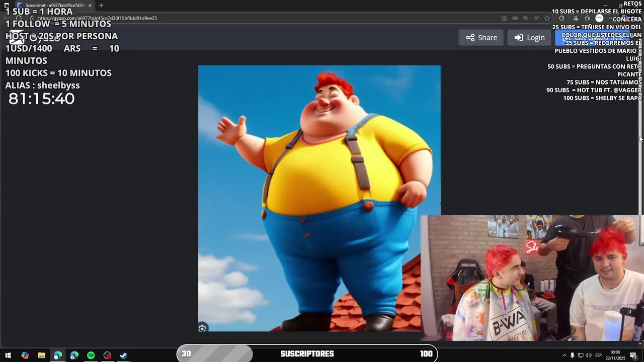
Task: Click the zoom magnifier icon in address bar
Action: 525,18
